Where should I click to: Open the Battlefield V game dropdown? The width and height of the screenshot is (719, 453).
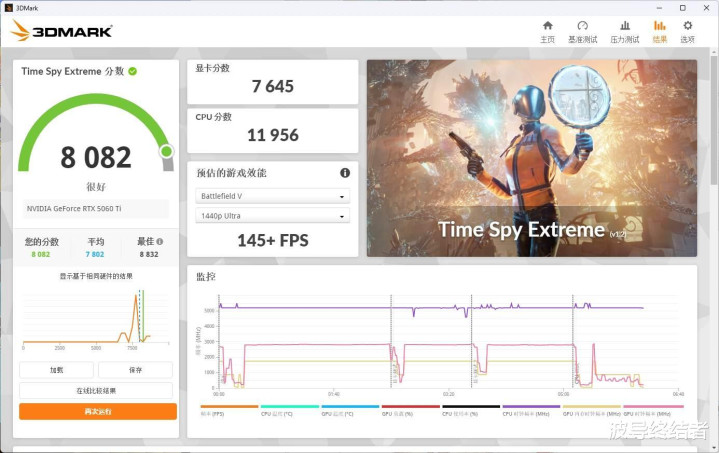click(x=272, y=196)
